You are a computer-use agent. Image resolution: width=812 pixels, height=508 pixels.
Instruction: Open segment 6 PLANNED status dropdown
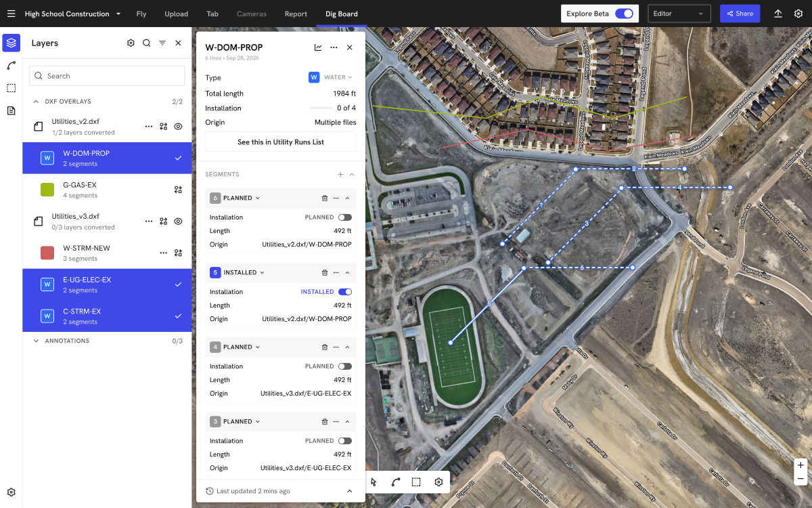point(242,198)
